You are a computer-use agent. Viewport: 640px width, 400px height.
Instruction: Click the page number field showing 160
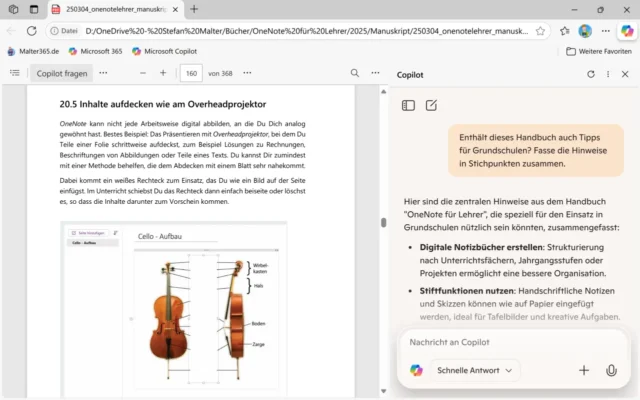[191, 73]
